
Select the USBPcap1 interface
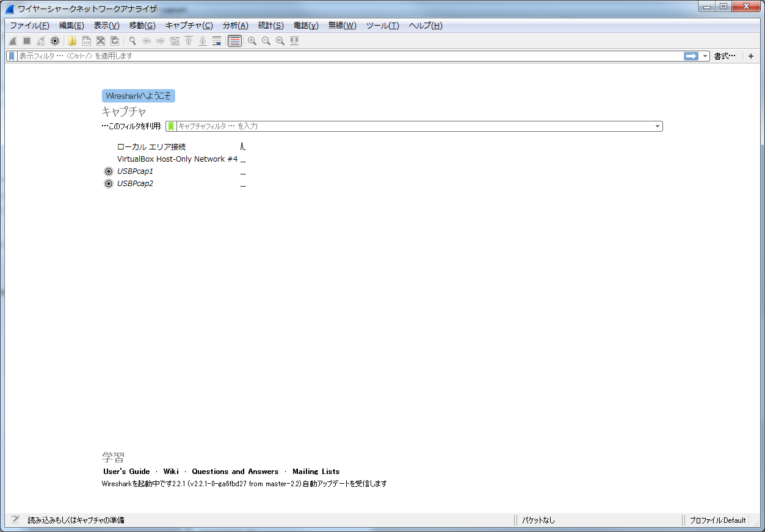click(x=135, y=171)
